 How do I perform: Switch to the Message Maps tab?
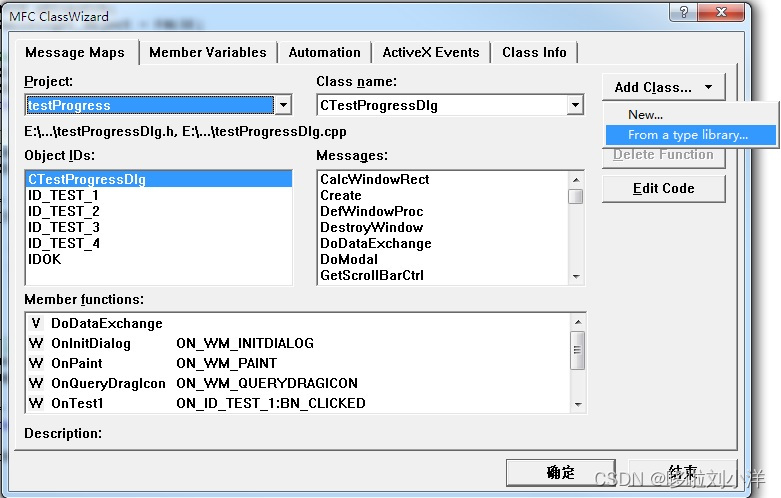click(x=75, y=52)
